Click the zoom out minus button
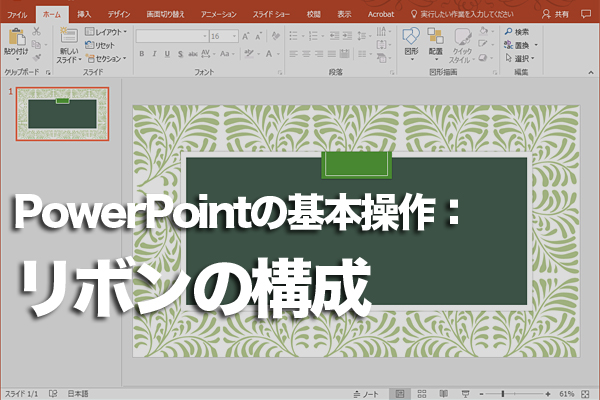 481,394
